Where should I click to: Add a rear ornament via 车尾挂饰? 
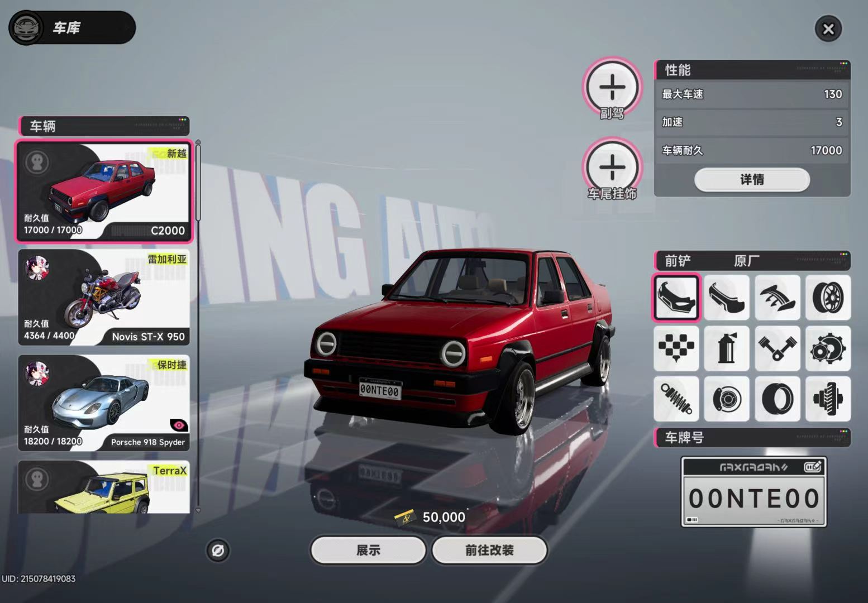(x=612, y=167)
